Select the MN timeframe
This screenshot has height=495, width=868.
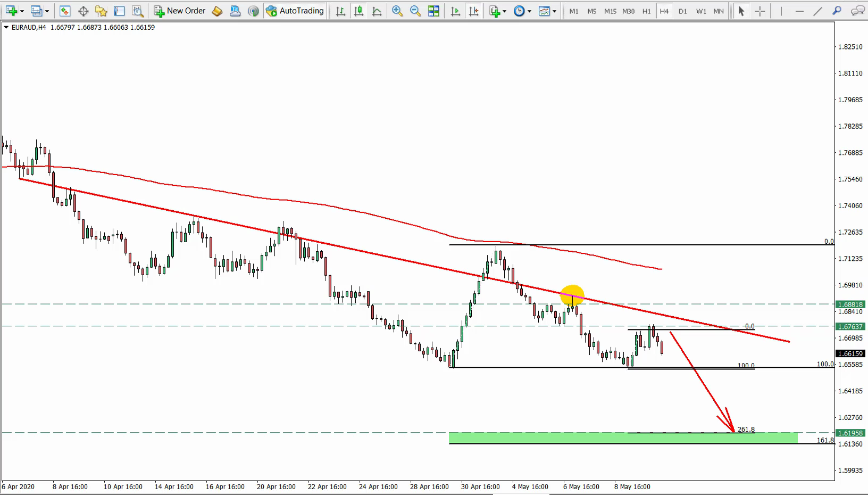click(719, 11)
